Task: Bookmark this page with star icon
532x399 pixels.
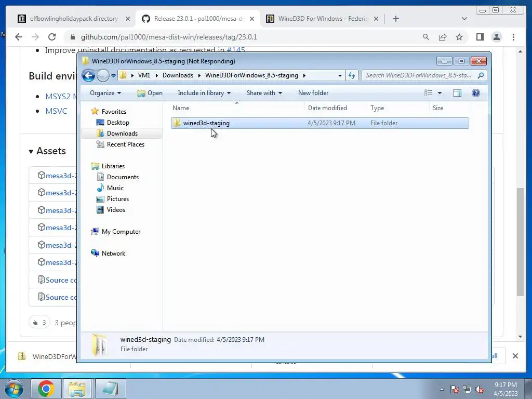Action: pos(459,37)
